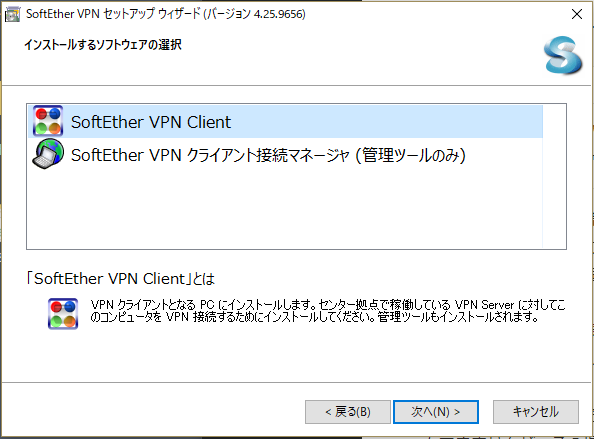Click the 管理ツールのみ text in second entry
The image size is (594, 439).
click(x=411, y=155)
